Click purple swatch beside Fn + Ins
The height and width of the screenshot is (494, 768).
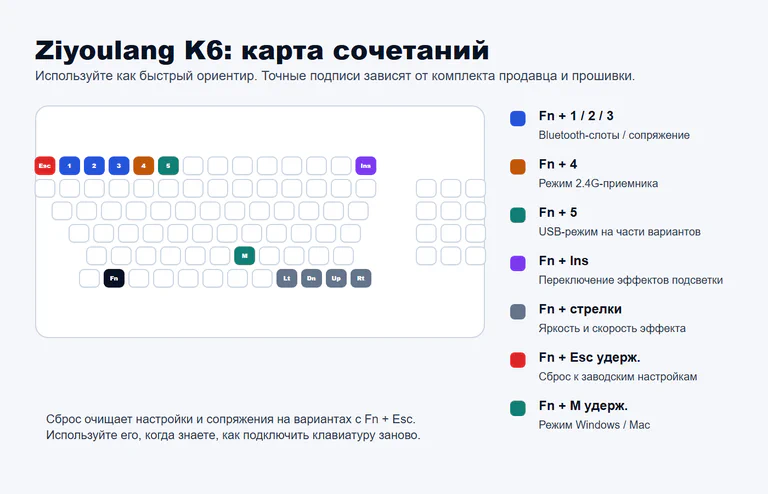[518, 263]
